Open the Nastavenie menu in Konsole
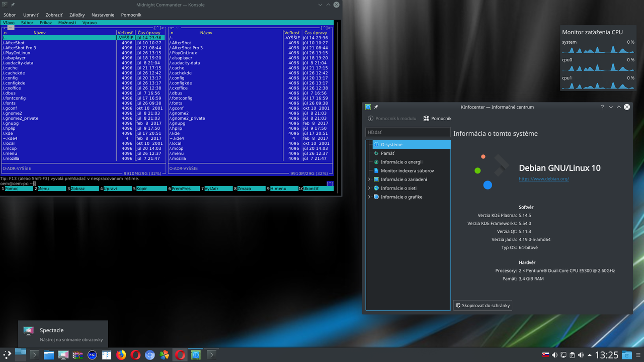The width and height of the screenshot is (644, 362). point(103,15)
